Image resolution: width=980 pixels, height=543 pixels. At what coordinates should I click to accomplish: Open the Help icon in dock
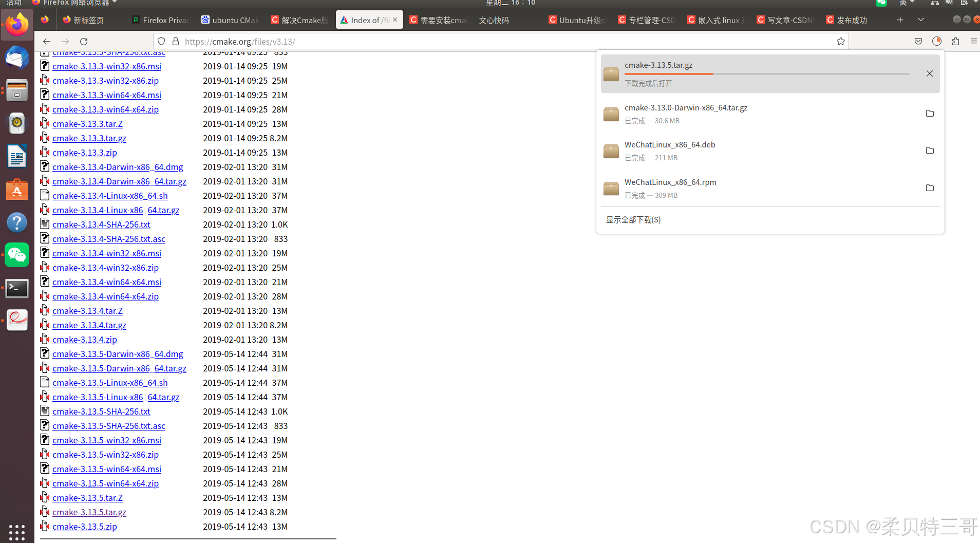(x=17, y=222)
